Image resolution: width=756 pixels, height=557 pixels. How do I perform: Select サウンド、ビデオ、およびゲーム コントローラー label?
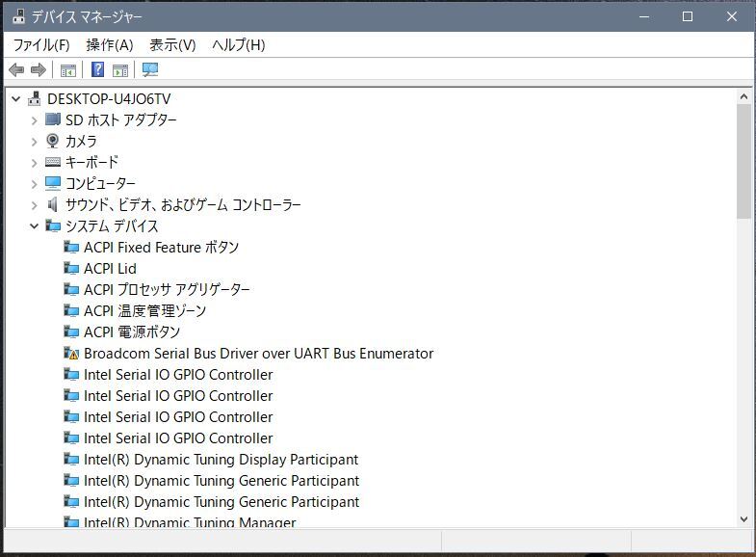coord(183,205)
